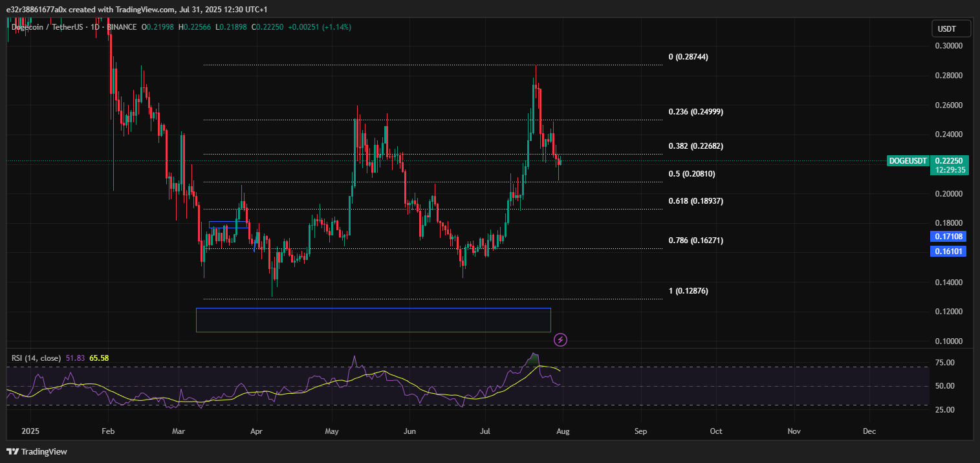Click the change value +0.00251 (+1.14%)
The image size is (980, 463).
tap(320, 27)
